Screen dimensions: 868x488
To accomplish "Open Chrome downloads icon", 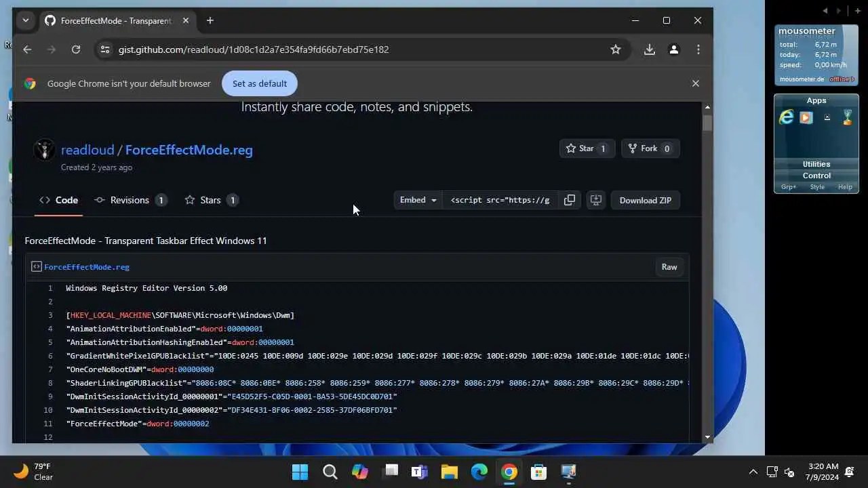I will click(x=650, y=49).
